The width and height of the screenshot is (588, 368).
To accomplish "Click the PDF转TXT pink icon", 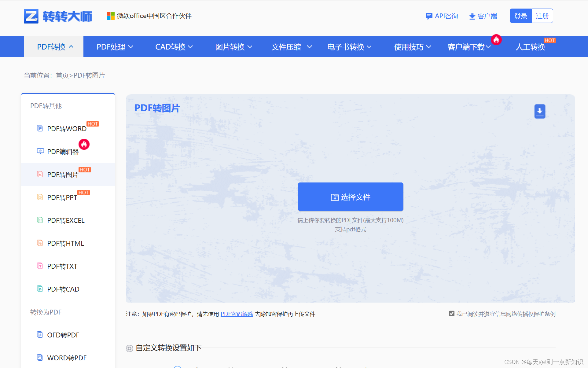I will coord(40,266).
